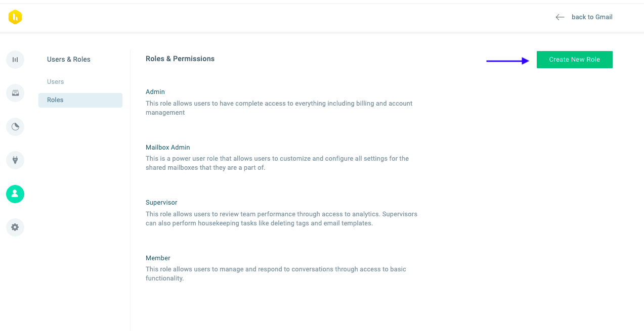Click the yellow Hiver logo icon
The height and width of the screenshot is (331, 644).
pyautogui.click(x=15, y=17)
